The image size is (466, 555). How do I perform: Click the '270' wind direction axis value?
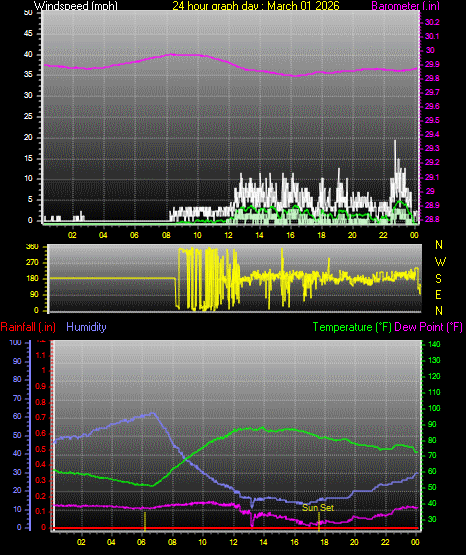click(32, 263)
